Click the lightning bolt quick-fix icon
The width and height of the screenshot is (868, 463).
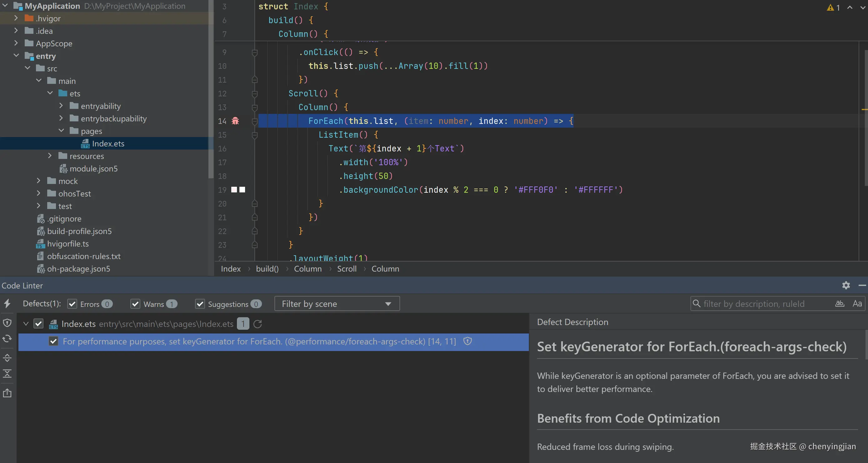tap(7, 303)
